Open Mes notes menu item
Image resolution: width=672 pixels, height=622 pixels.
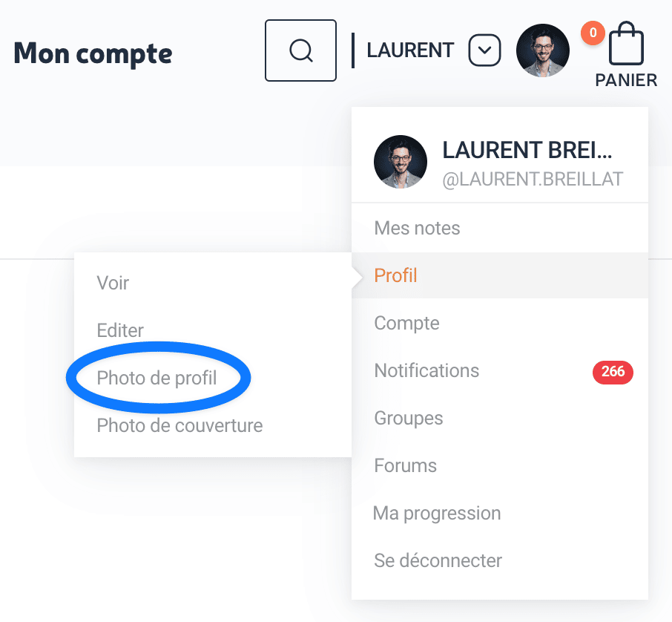417,228
